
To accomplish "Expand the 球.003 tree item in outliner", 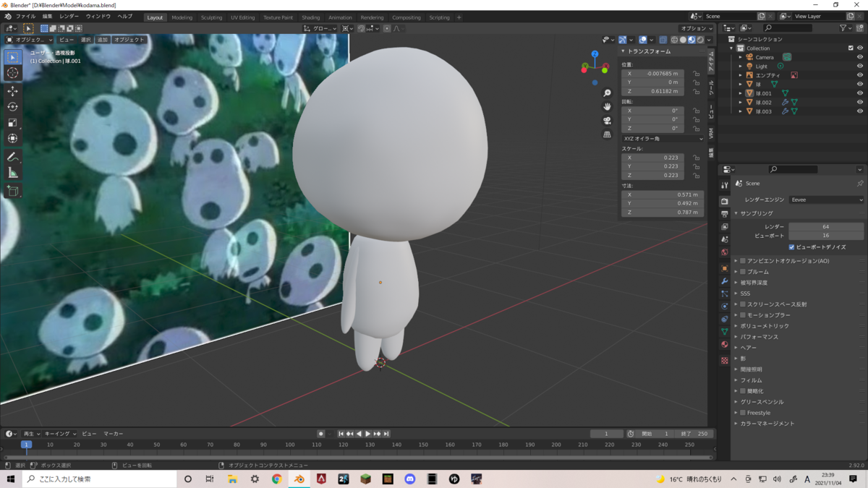I will coord(741,111).
